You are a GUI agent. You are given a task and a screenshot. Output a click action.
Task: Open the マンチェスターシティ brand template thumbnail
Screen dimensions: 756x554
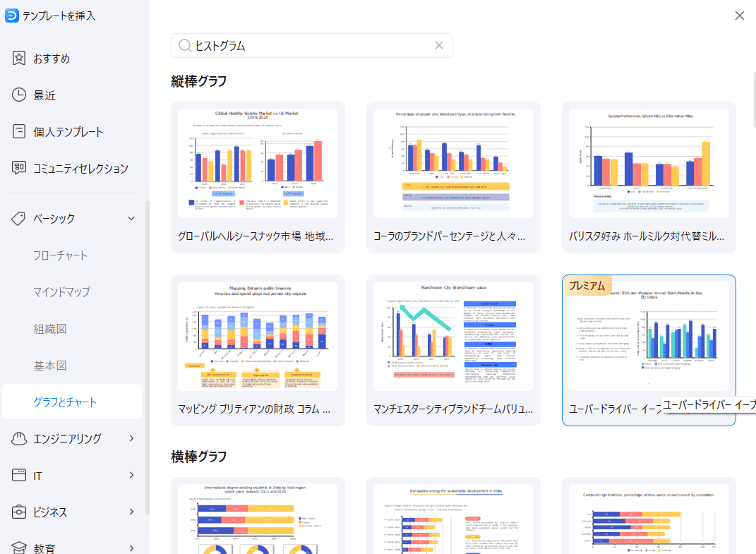[453, 337]
